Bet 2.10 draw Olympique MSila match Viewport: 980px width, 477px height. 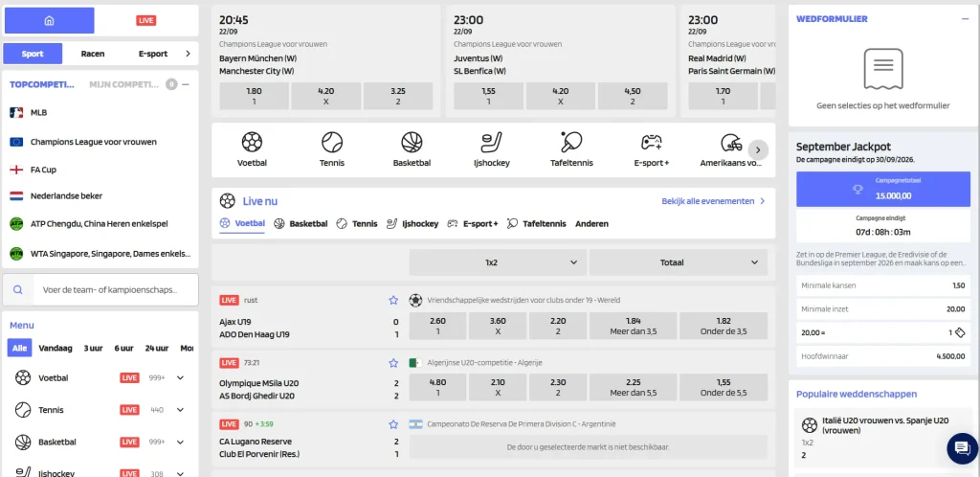tap(498, 388)
